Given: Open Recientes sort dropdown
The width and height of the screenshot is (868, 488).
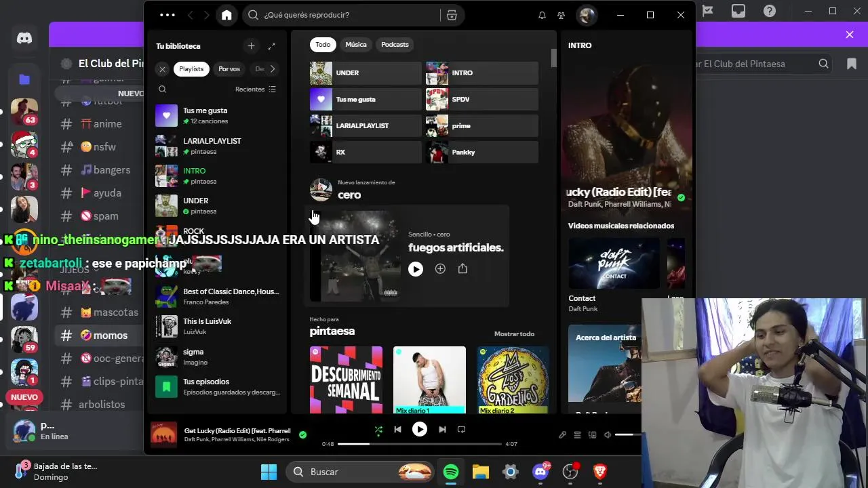Looking at the screenshot, I should coord(256,89).
